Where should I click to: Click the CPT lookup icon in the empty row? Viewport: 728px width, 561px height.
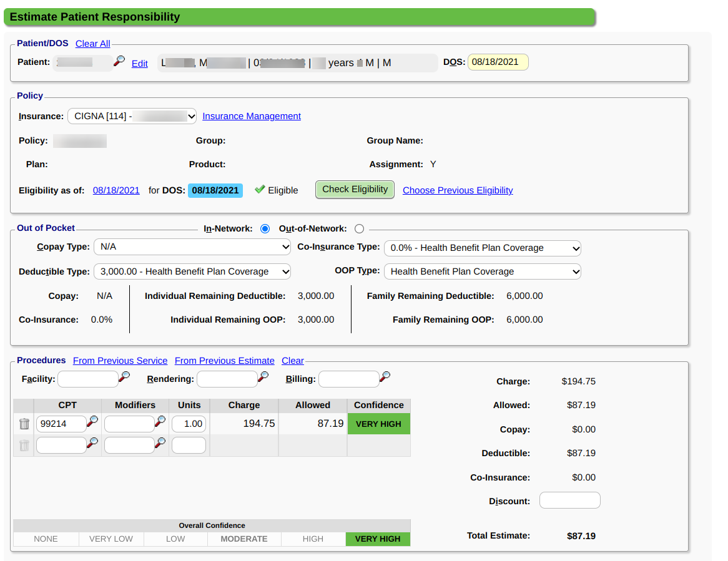pyautogui.click(x=92, y=444)
